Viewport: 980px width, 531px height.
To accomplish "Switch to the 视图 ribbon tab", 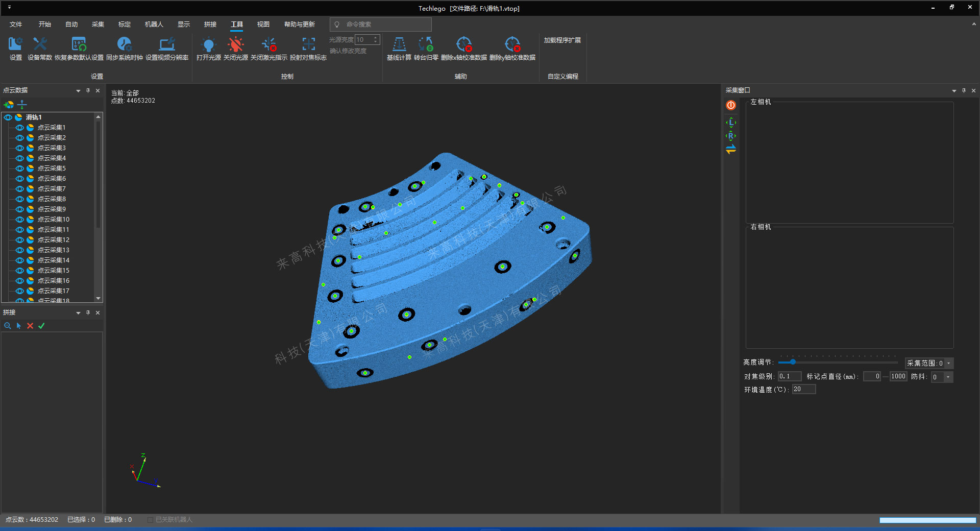I will coord(263,25).
